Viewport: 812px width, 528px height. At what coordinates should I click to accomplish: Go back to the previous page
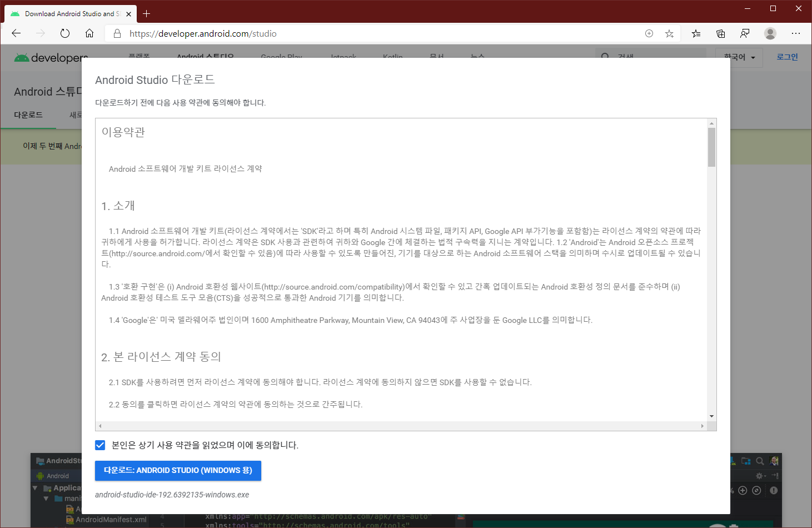pyautogui.click(x=16, y=33)
